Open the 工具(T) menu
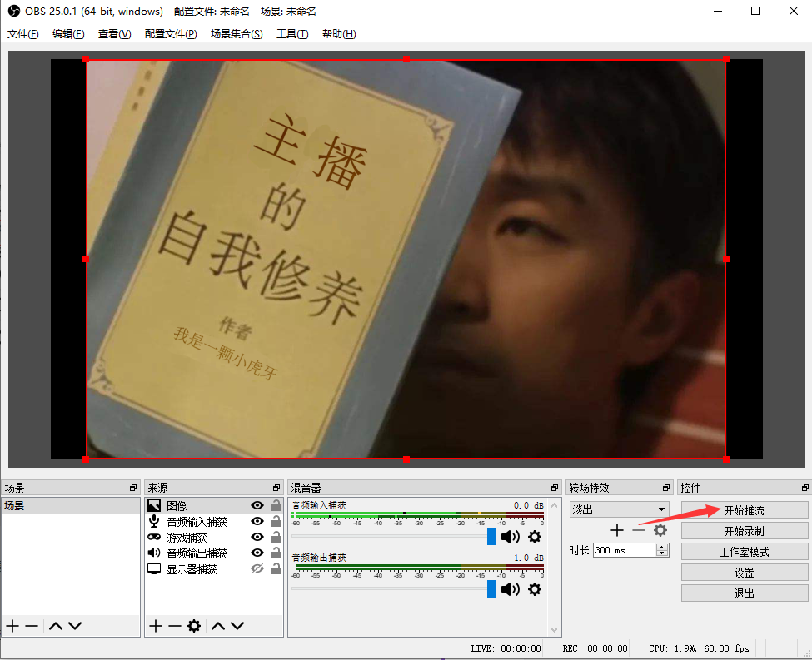The image size is (812, 660). pos(292,34)
